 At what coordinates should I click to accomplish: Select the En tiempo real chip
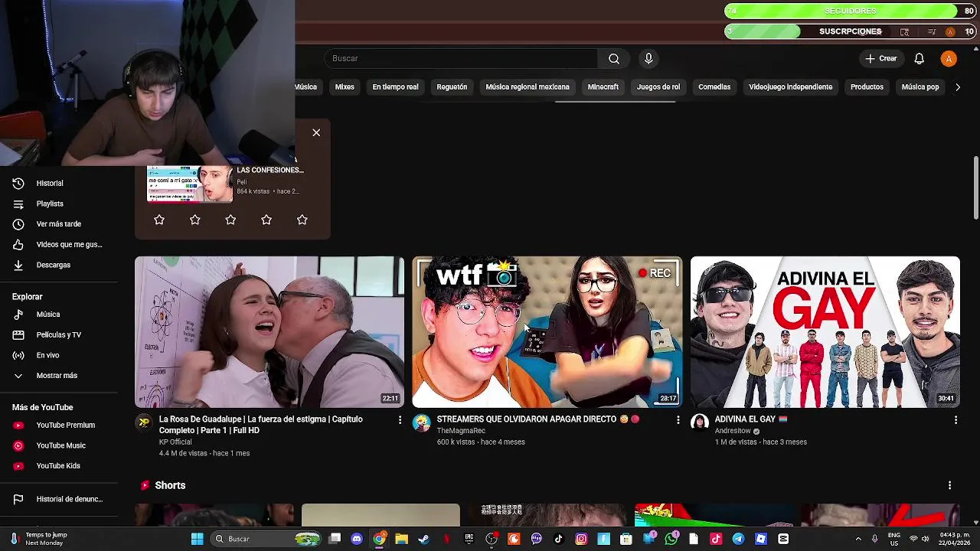[395, 87]
